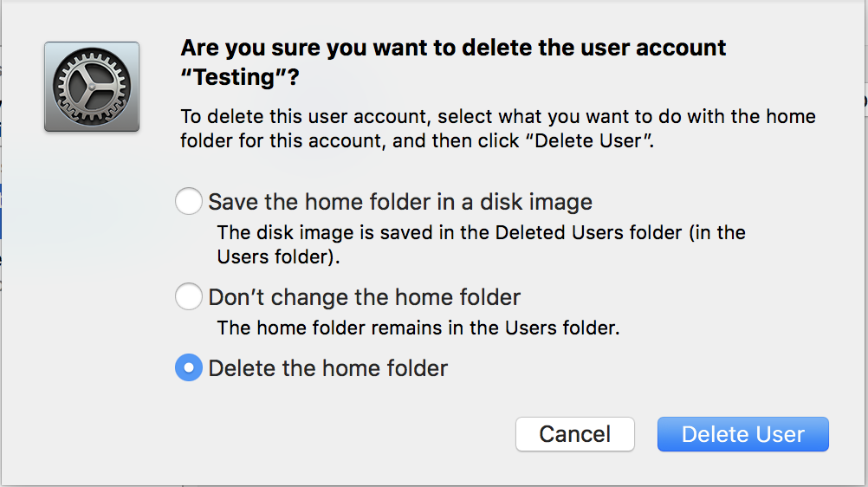The height and width of the screenshot is (487, 868).
Task: Click the Cancel button
Action: (x=574, y=434)
